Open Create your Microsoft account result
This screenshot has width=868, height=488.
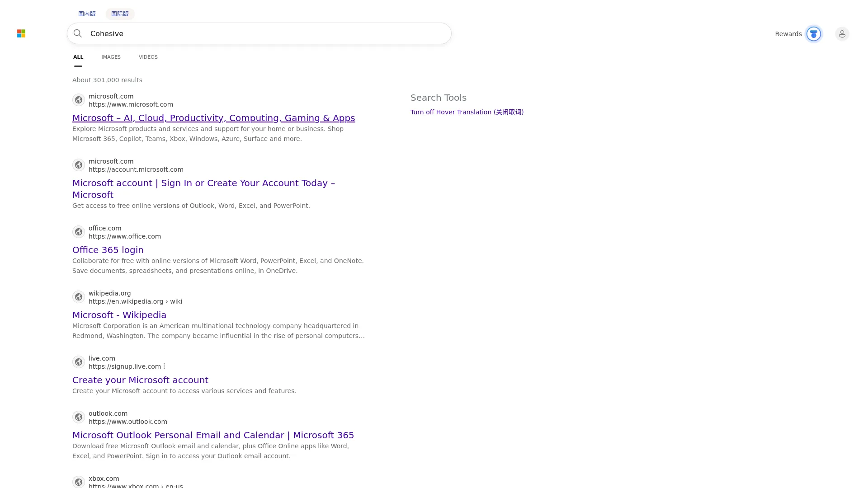click(140, 380)
